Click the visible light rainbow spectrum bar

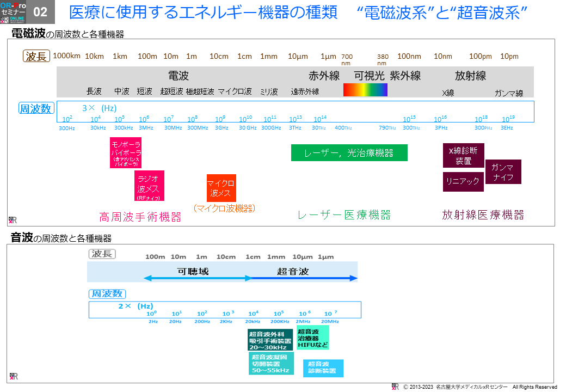pyautogui.click(x=365, y=90)
